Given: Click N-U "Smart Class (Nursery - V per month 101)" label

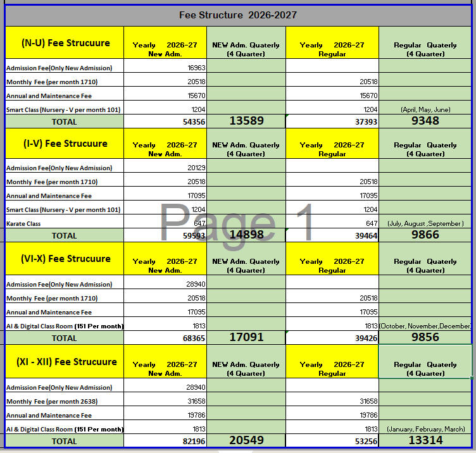Looking at the screenshot, I should (x=63, y=110).
